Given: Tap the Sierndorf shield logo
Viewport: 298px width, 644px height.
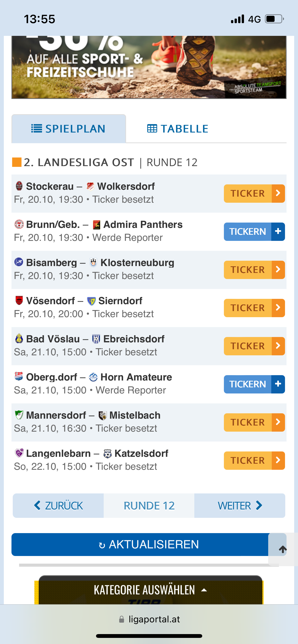Looking at the screenshot, I should tap(91, 301).
